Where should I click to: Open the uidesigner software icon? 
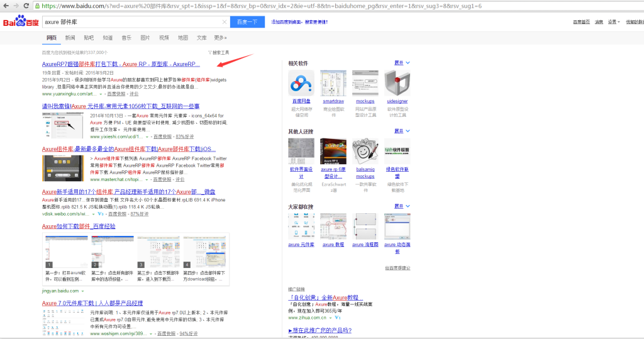coord(397,83)
